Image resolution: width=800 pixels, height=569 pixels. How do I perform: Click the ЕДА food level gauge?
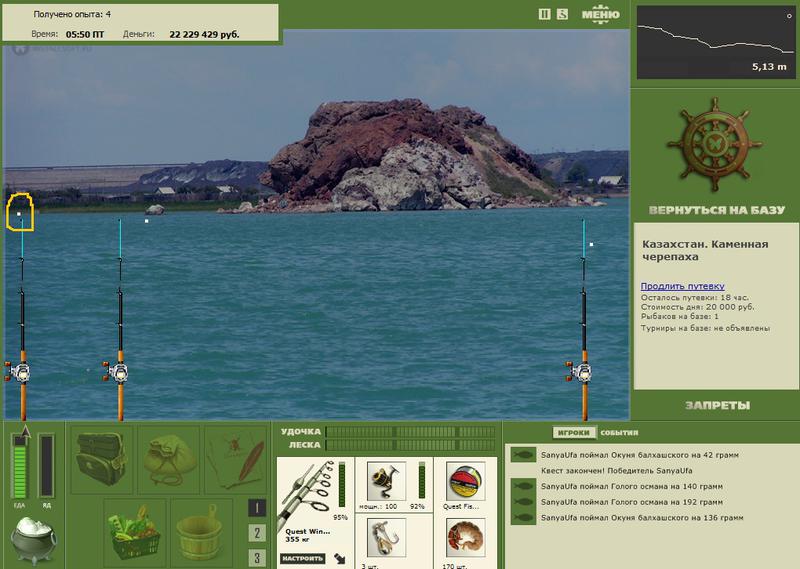(x=19, y=467)
